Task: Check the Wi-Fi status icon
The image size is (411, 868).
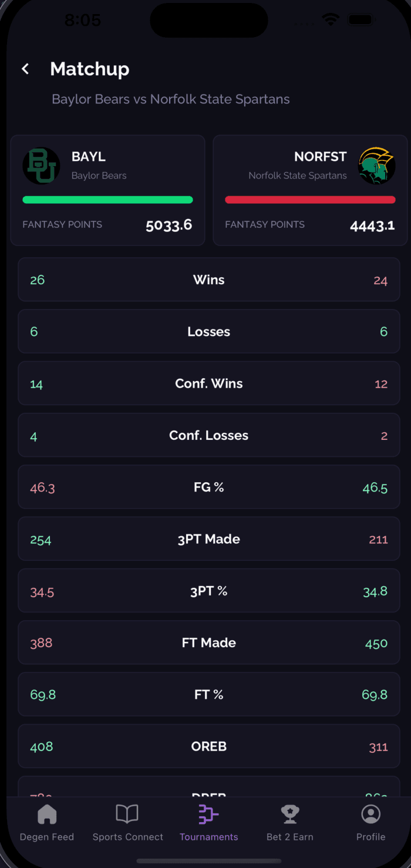Action: pyautogui.click(x=331, y=20)
